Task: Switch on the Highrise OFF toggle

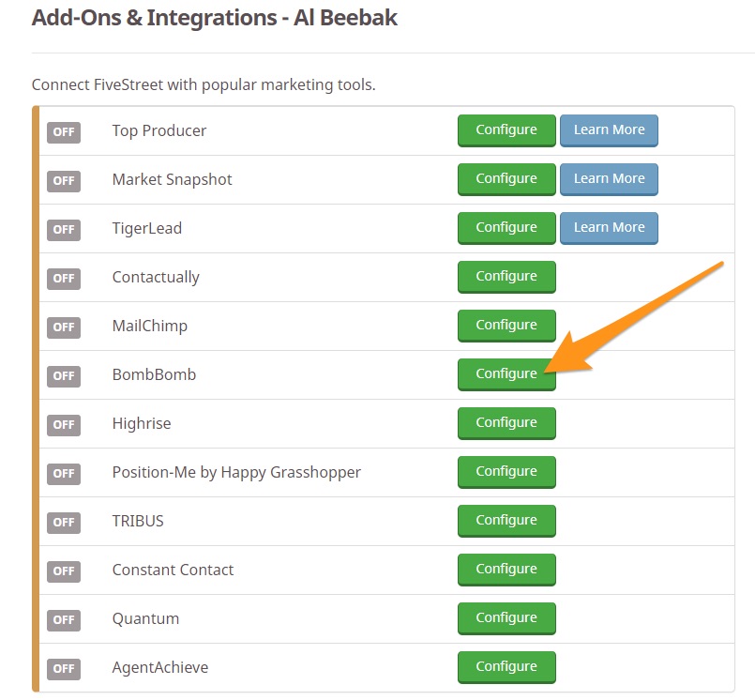Action: point(64,424)
